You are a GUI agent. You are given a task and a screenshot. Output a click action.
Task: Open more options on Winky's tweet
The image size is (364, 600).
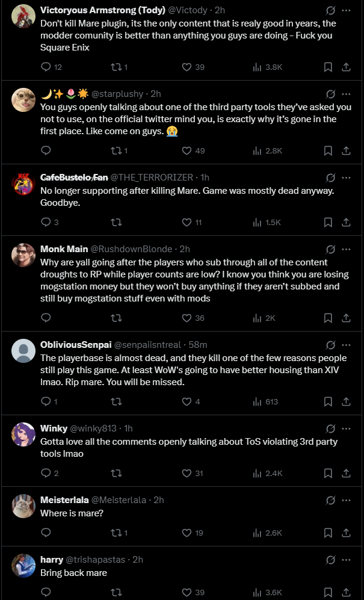click(346, 428)
